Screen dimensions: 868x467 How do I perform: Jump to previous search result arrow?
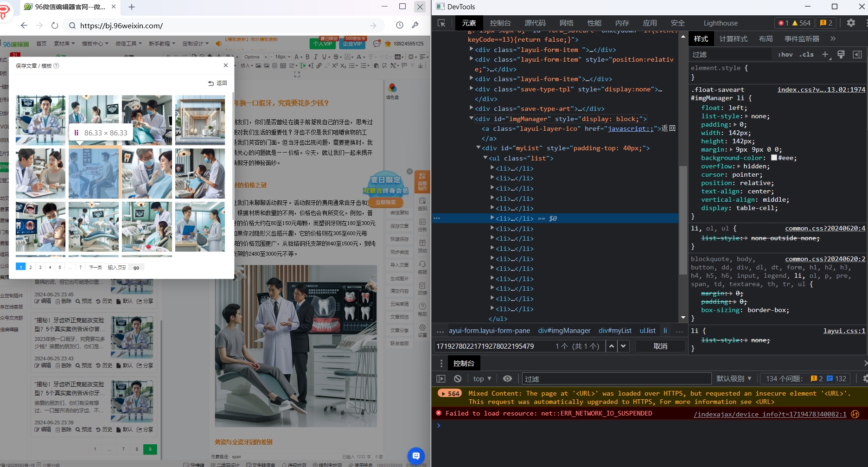pyautogui.click(x=612, y=346)
